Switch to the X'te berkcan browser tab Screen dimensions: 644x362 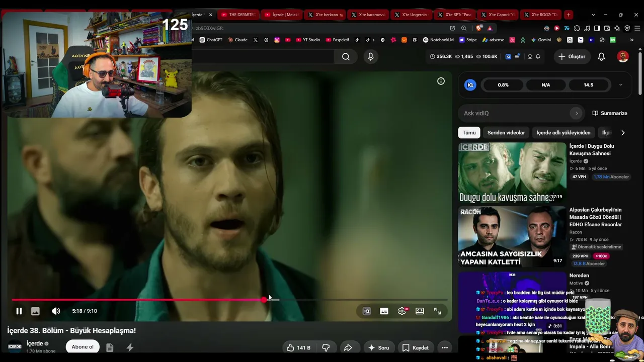pos(326,15)
